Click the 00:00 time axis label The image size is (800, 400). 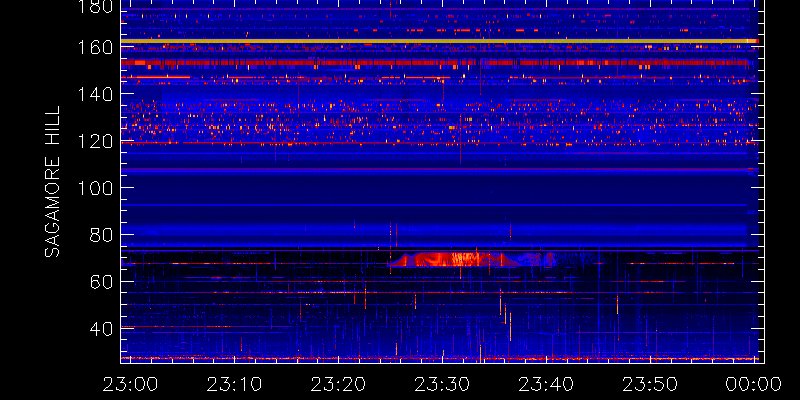tap(755, 384)
